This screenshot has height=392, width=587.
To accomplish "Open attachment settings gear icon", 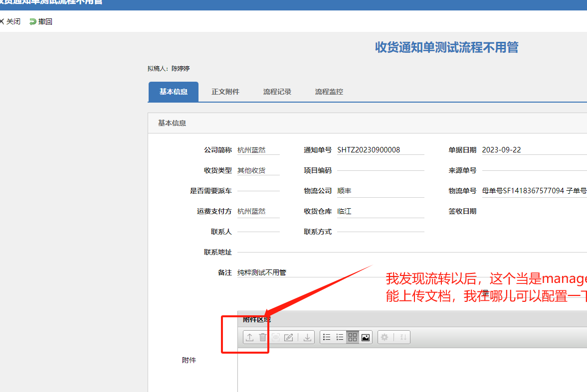I will point(385,337).
